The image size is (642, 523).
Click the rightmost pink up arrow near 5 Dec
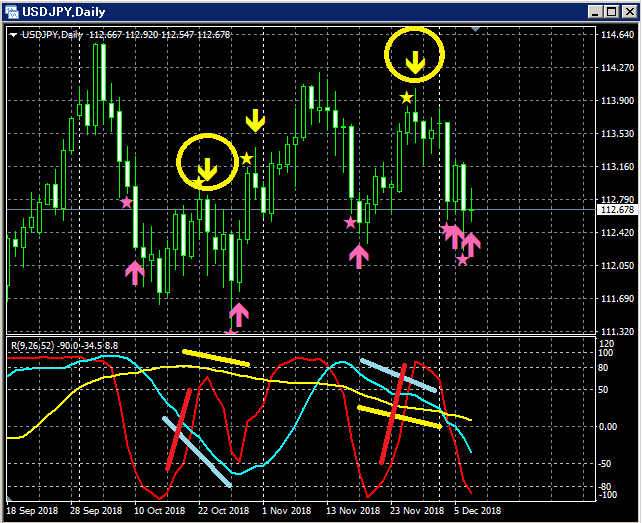(471, 245)
